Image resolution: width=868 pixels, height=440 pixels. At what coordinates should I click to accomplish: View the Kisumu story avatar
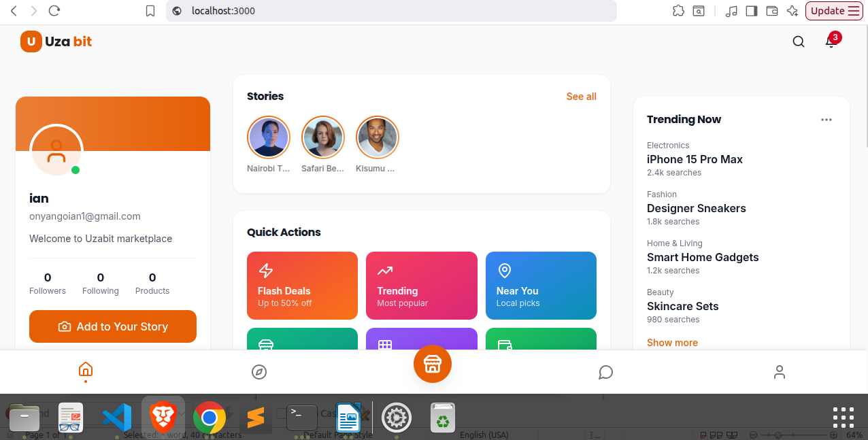[x=378, y=137]
